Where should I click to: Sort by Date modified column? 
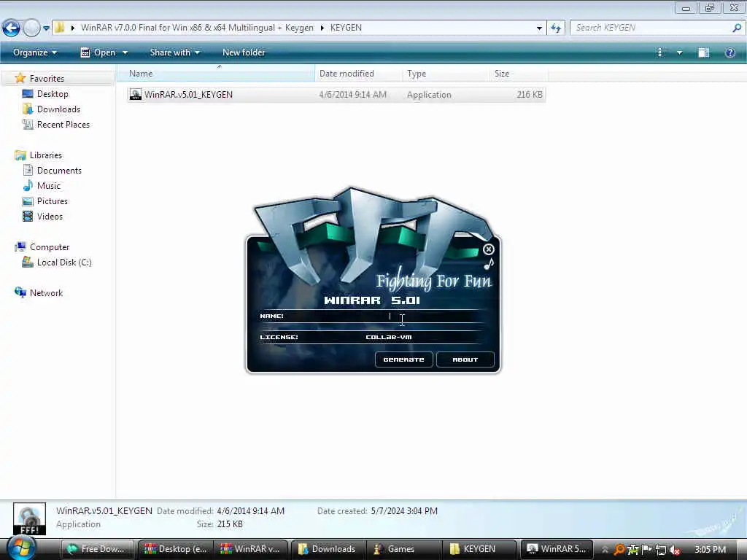pyautogui.click(x=358, y=74)
